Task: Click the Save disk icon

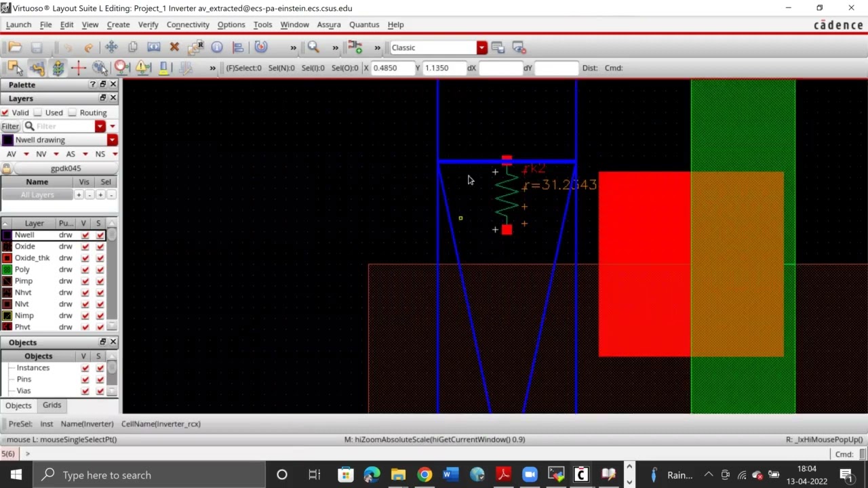Action: [x=37, y=47]
